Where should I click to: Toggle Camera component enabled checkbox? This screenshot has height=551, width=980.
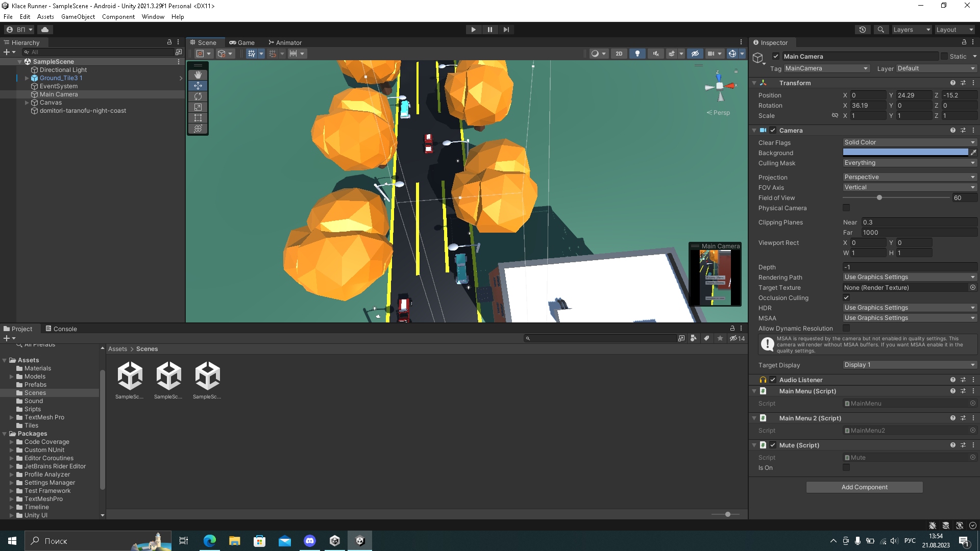773,131
